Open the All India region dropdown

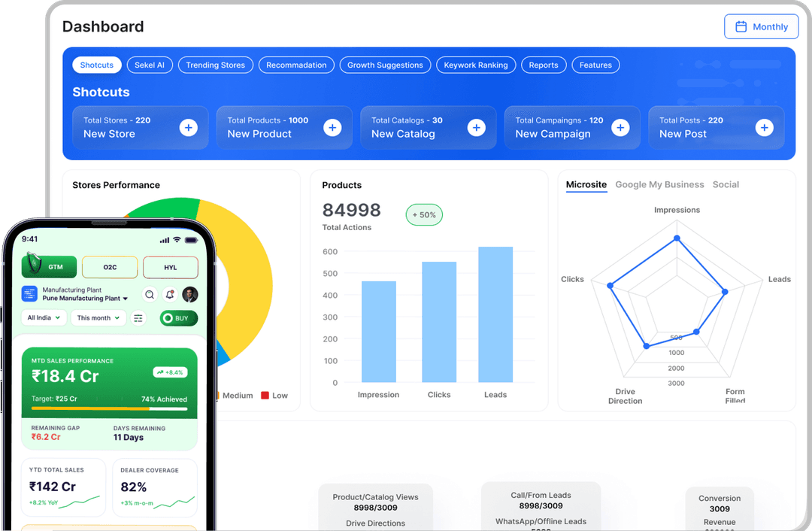point(44,317)
